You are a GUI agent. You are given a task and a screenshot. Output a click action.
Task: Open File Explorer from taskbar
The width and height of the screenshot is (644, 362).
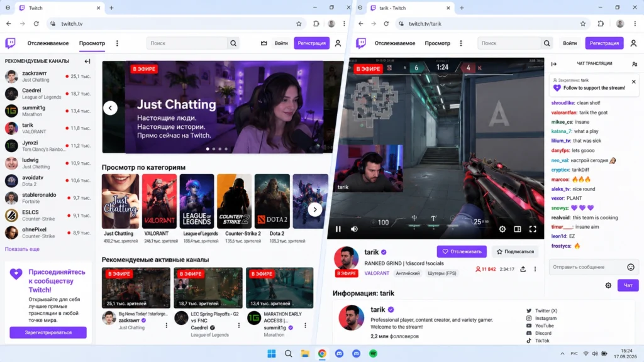coord(305,354)
